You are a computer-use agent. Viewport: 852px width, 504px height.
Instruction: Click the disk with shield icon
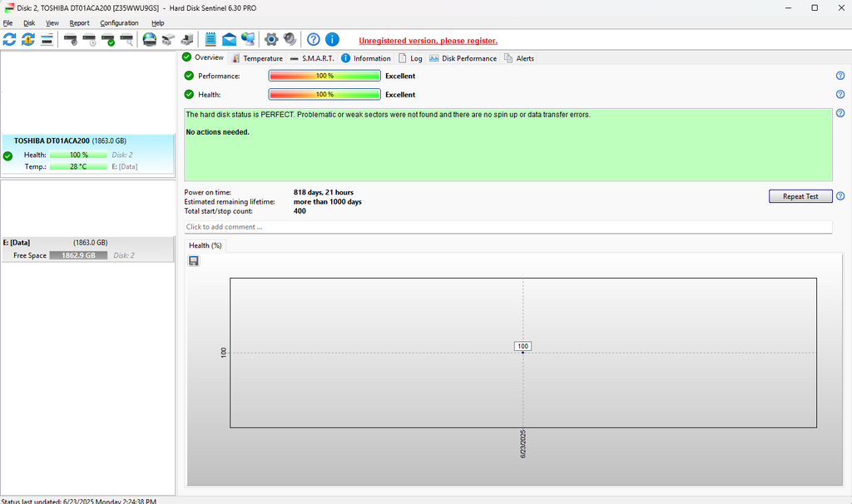[x=70, y=40]
